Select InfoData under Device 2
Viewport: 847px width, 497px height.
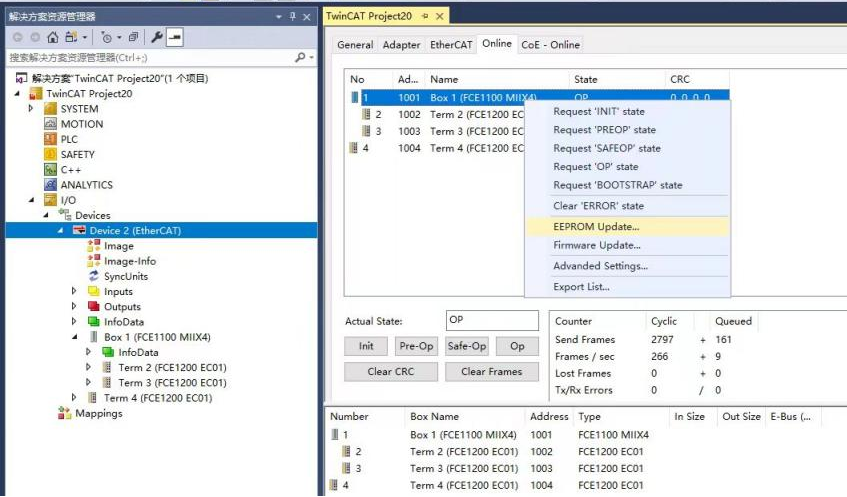pos(124,321)
